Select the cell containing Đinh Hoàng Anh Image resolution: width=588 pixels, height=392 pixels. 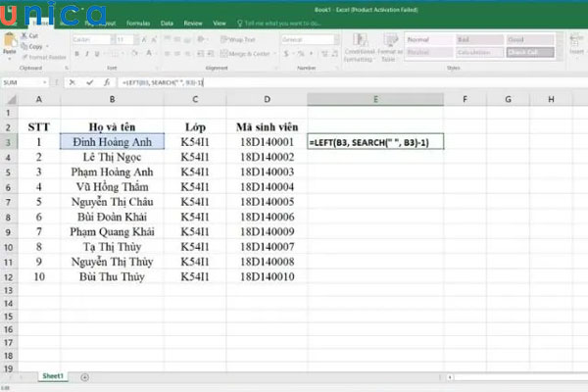tap(113, 142)
